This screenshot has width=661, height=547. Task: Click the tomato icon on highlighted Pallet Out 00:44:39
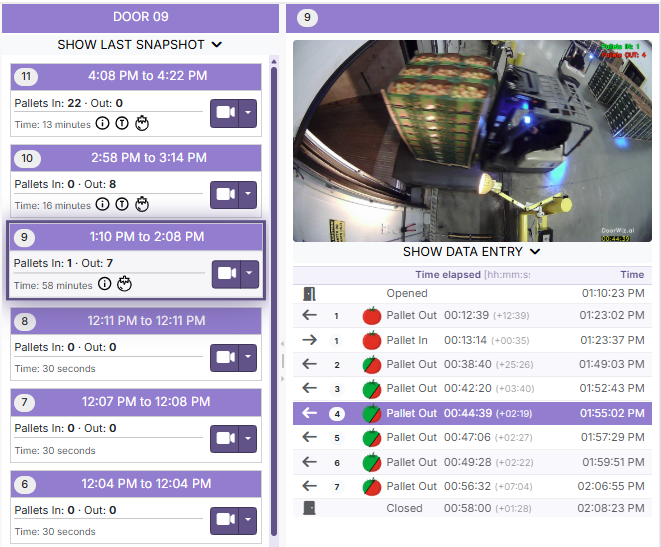coord(372,414)
